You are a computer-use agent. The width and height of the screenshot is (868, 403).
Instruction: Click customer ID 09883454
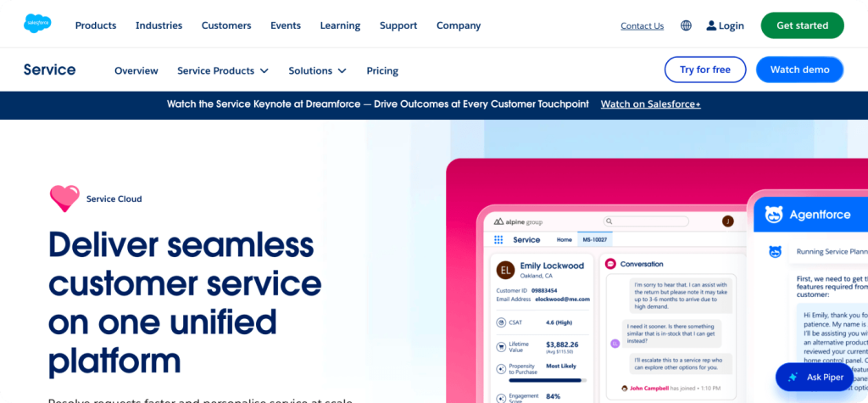point(544,290)
